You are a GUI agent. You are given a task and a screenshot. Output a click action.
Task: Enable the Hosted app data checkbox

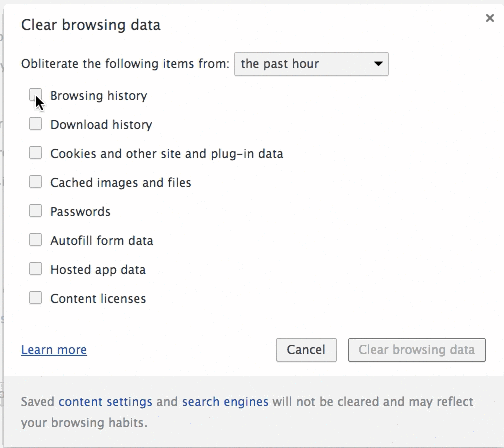tap(35, 269)
